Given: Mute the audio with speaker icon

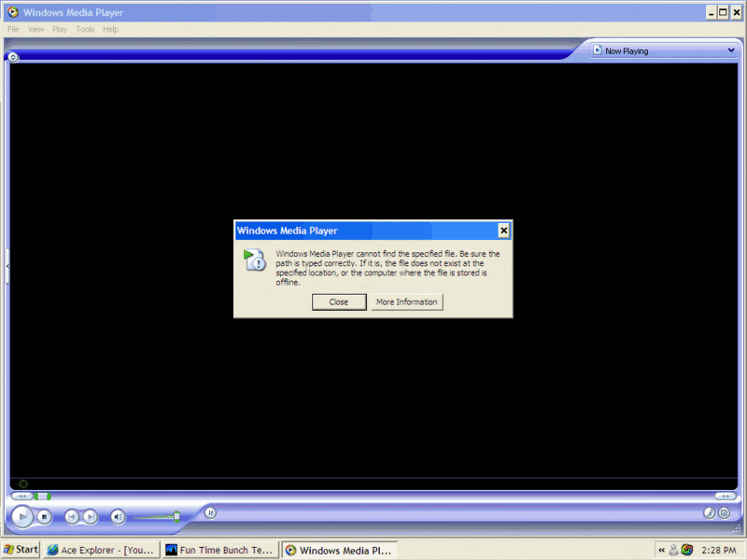Looking at the screenshot, I should (x=119, y=516).
